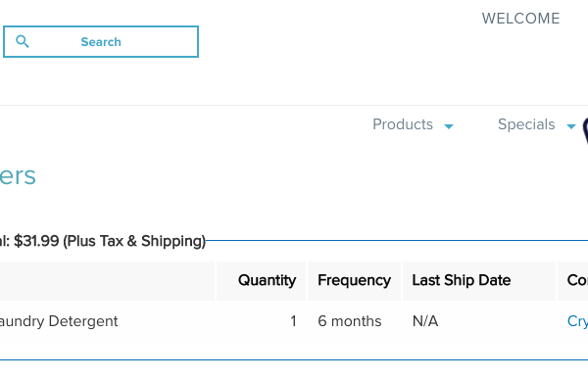
Task: Click the magnifying glass search icon
Action: (x=23, y=41)
